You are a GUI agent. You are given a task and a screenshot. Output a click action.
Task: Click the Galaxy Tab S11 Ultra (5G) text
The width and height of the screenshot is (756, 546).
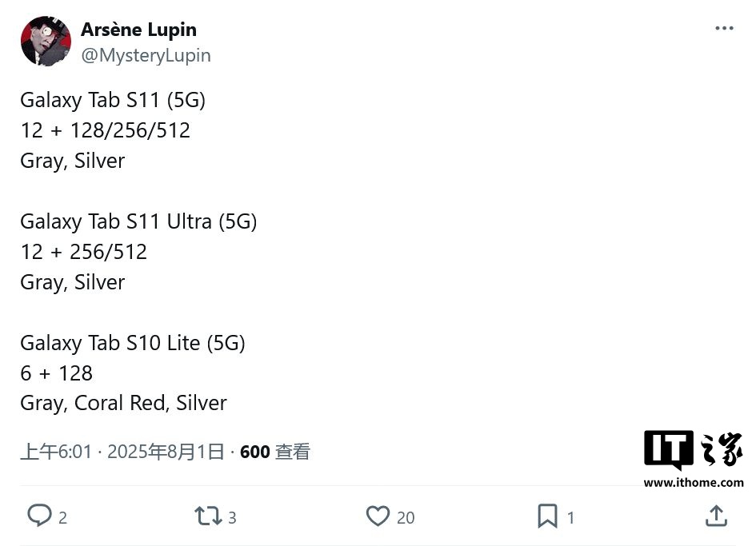pos(138,221)
